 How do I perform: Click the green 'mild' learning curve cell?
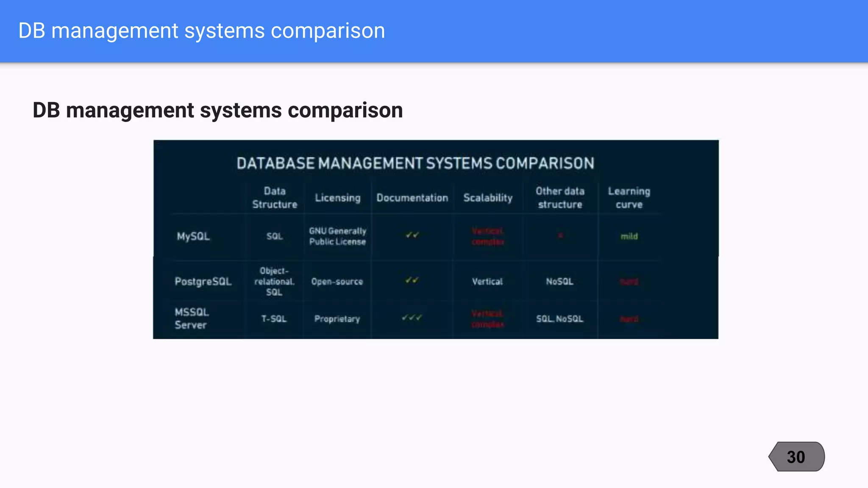click(x=629, y=236)
